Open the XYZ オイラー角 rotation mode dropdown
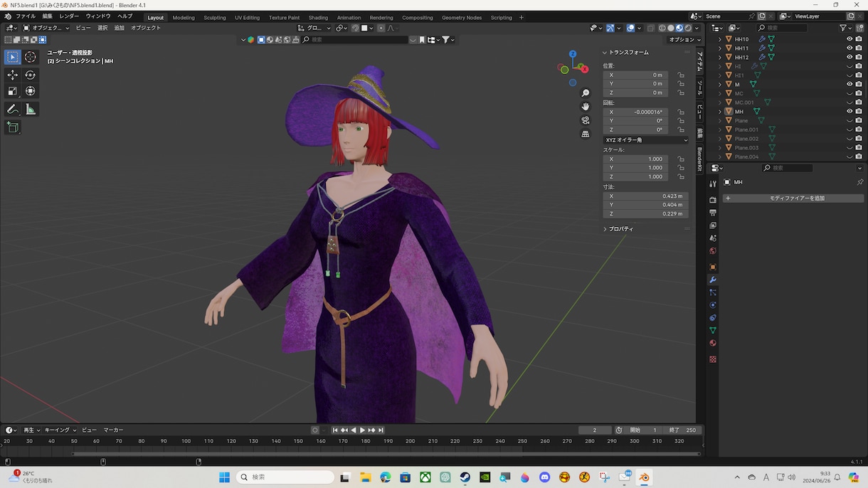 (x=646, y=140)
